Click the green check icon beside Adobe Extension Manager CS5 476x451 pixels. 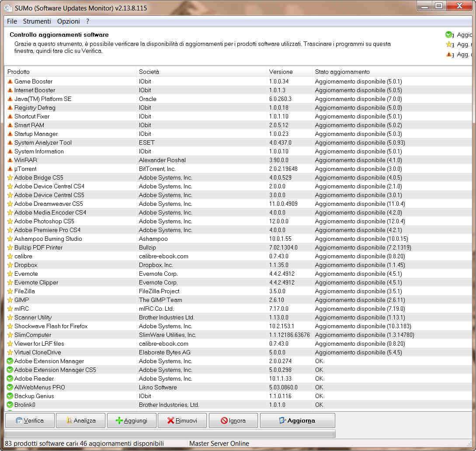[x=10, y=370]
